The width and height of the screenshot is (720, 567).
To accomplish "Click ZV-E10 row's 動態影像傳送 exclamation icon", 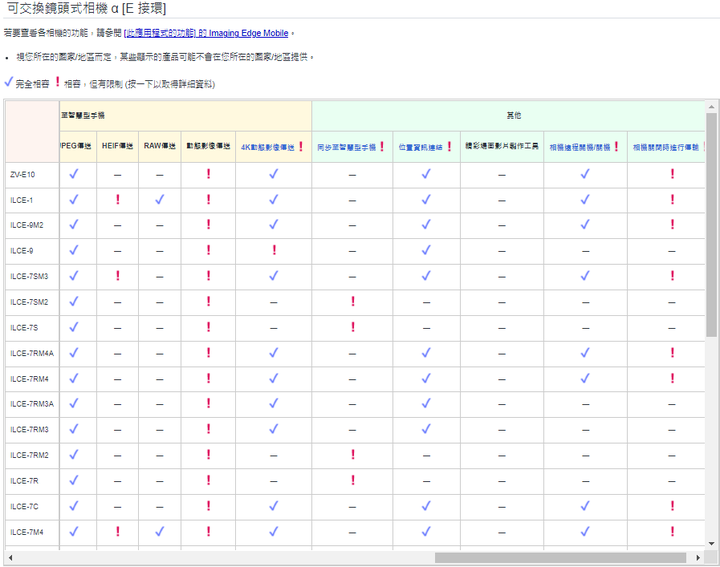I will tap(208, 174).
